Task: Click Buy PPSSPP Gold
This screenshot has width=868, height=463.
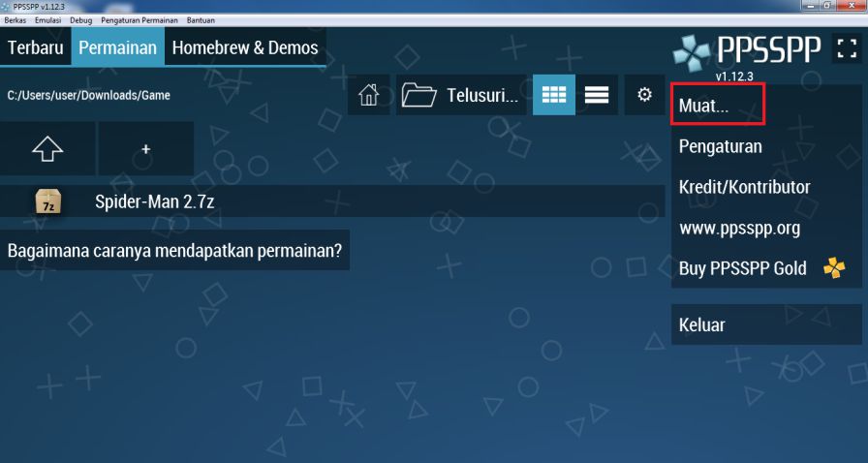Action: [x=766, y=268]
